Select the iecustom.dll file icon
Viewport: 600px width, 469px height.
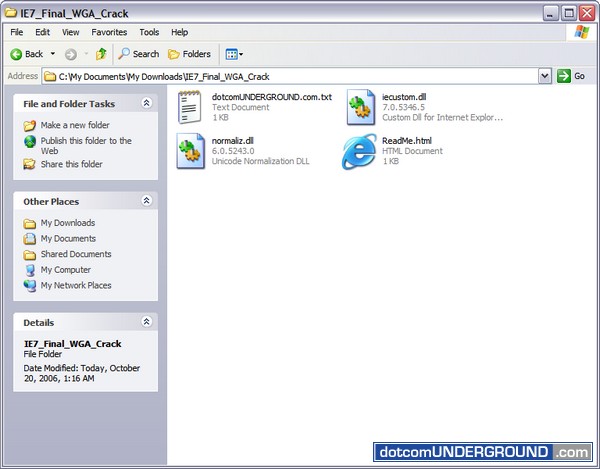pos(360,107)
